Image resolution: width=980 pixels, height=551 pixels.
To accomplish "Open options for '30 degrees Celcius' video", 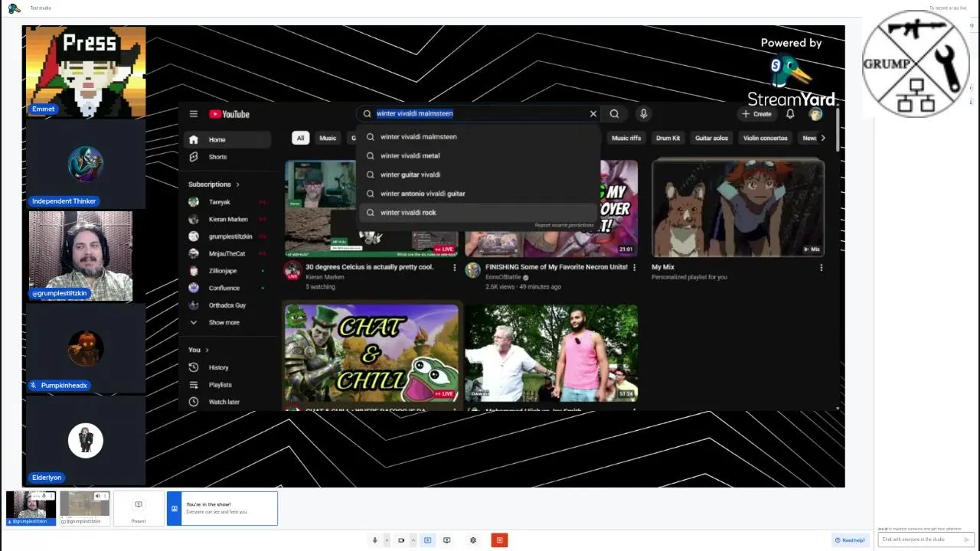I will click(x=454, y=267).
